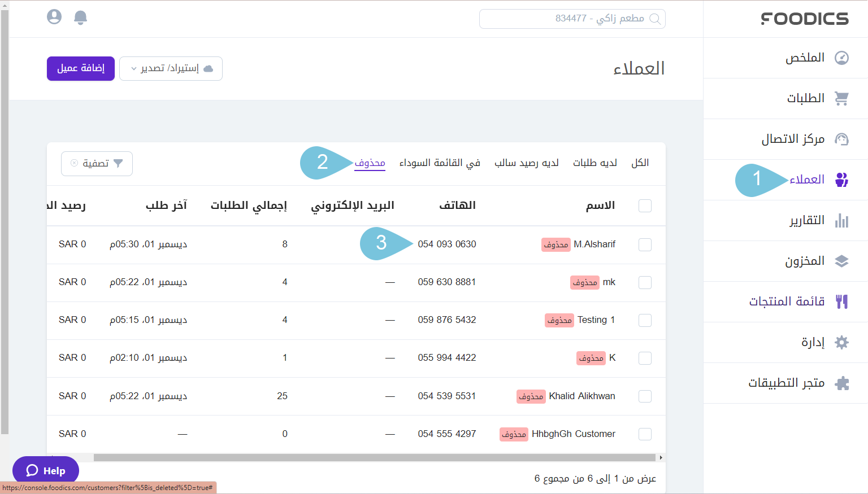Click the horizontal scrollbar under the table
This screenshot has width=868, height=494.
(x=373, y=458)
